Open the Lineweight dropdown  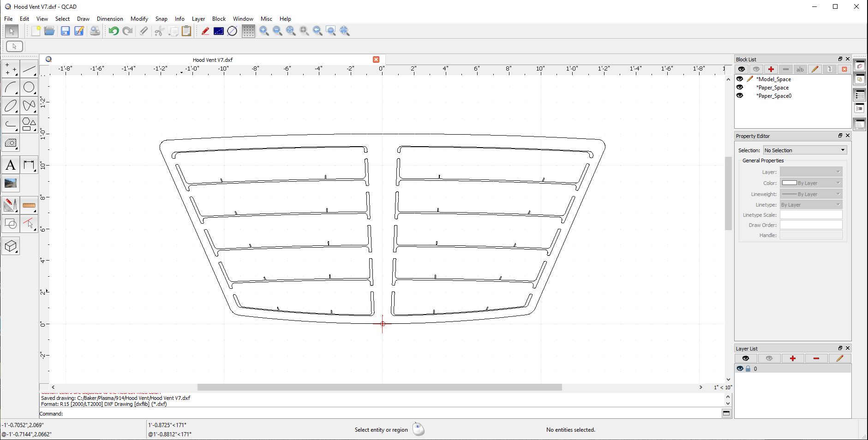pos(811,194)
